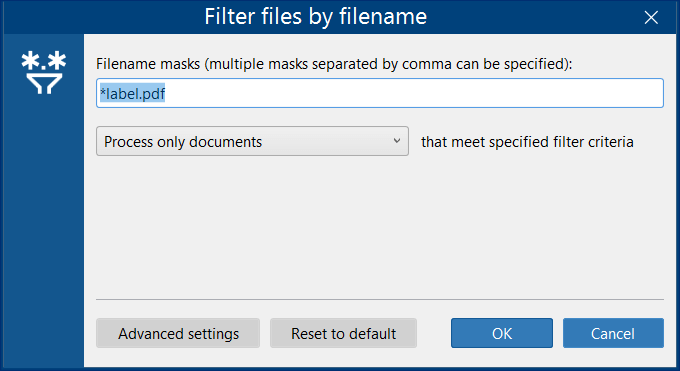Click the 'Filter files by filename' title
The height and width of the screenshot is (371, 680).
pyautogui.click(x=316, y=17)
